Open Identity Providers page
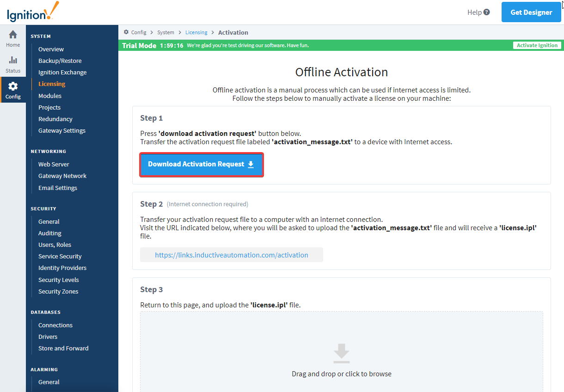 (x=62, y=268)
